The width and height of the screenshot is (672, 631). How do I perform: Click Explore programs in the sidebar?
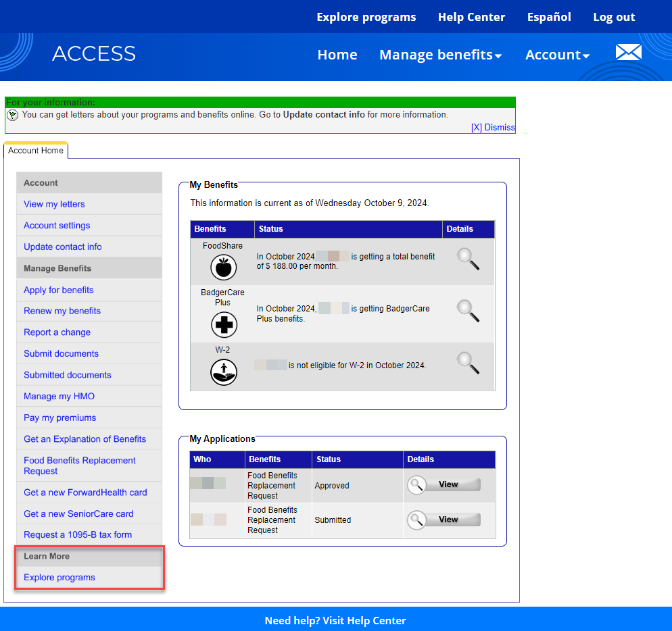[59, 578]
